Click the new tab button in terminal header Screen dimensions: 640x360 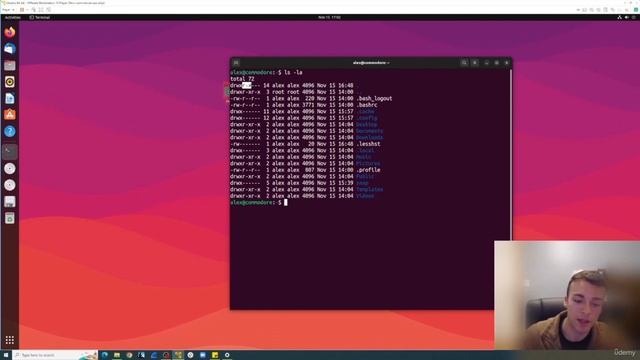(x=236, y=63)
